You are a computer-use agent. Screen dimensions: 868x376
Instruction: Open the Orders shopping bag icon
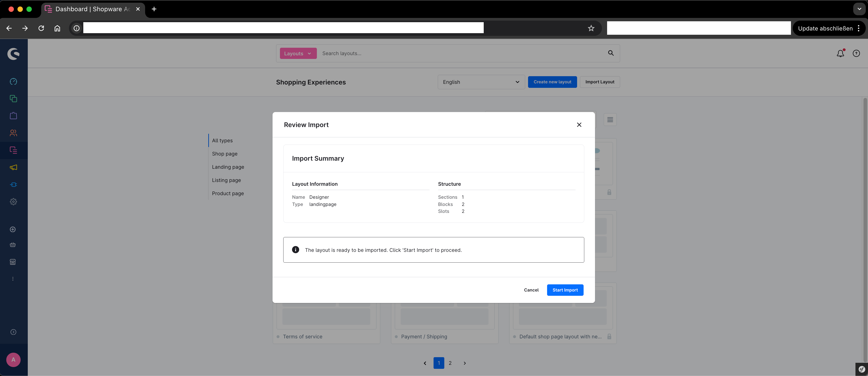pyautogui.click(x=13, y=116)
